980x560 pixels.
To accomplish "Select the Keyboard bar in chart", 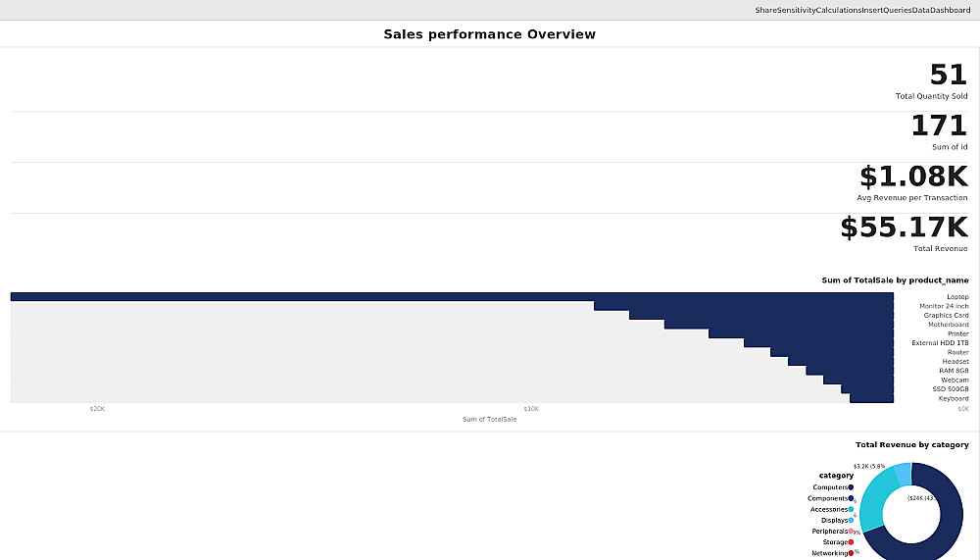I will point(871,398).
